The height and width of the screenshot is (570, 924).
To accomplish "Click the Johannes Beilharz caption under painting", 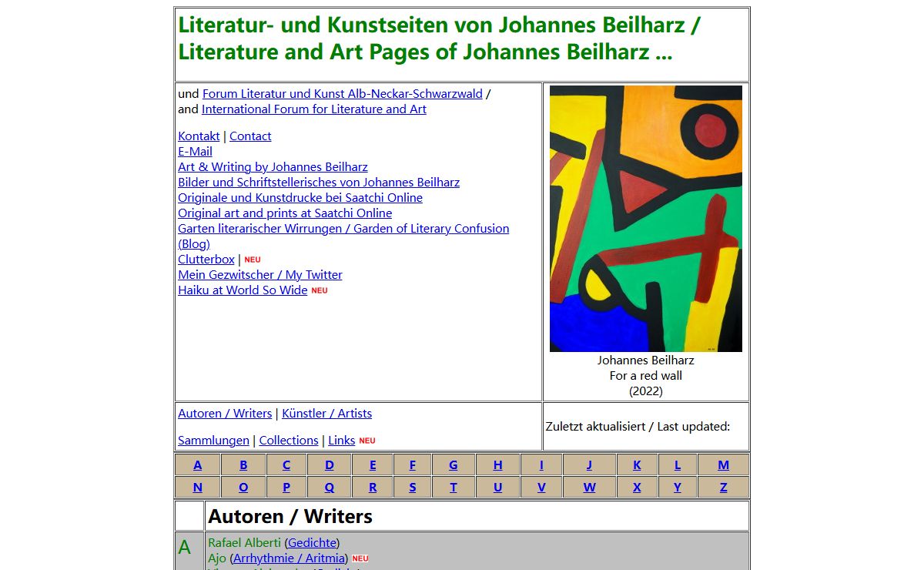I will pyautogui.click(x=646, y=360).
